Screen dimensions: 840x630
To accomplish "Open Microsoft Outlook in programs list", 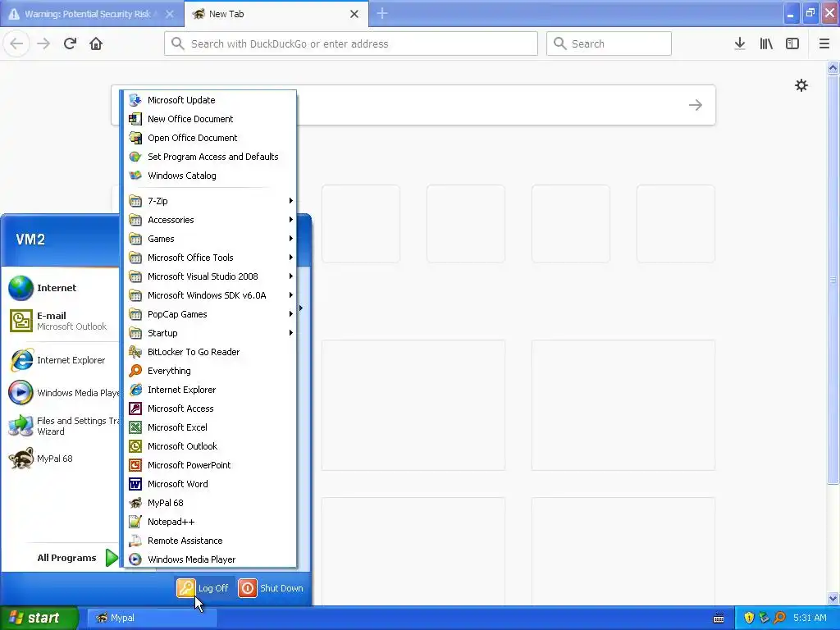I will [209, 446].
